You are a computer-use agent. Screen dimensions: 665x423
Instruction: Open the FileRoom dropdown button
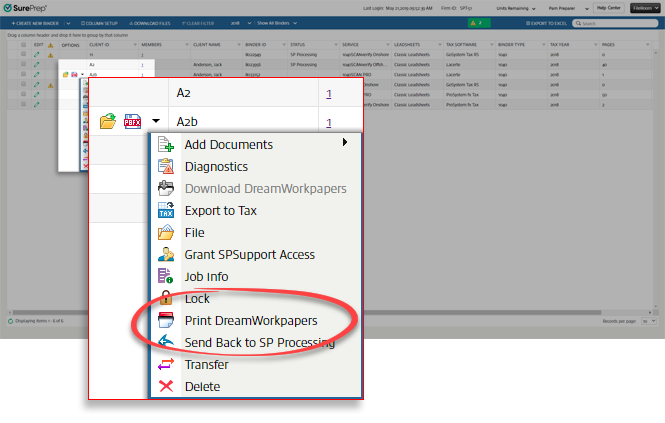pos(645,8)
